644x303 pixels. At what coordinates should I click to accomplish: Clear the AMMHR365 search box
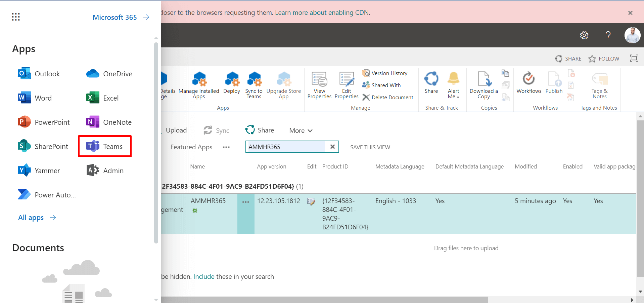(332, 147)
